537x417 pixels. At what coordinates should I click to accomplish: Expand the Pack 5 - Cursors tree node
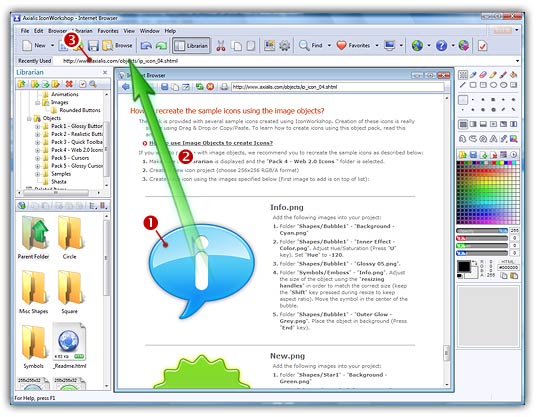tap(37, 158)
